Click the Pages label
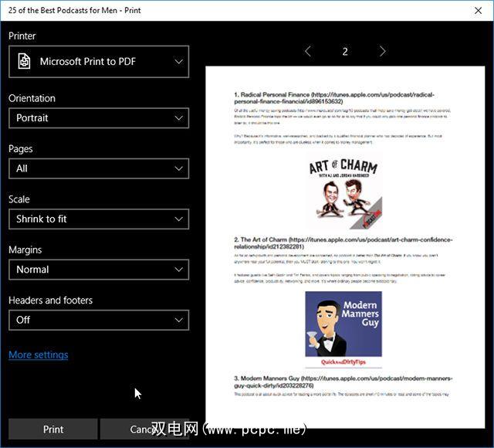Image resolution: width=494 pixels, height=448 pixels. [x=21, y=149]
